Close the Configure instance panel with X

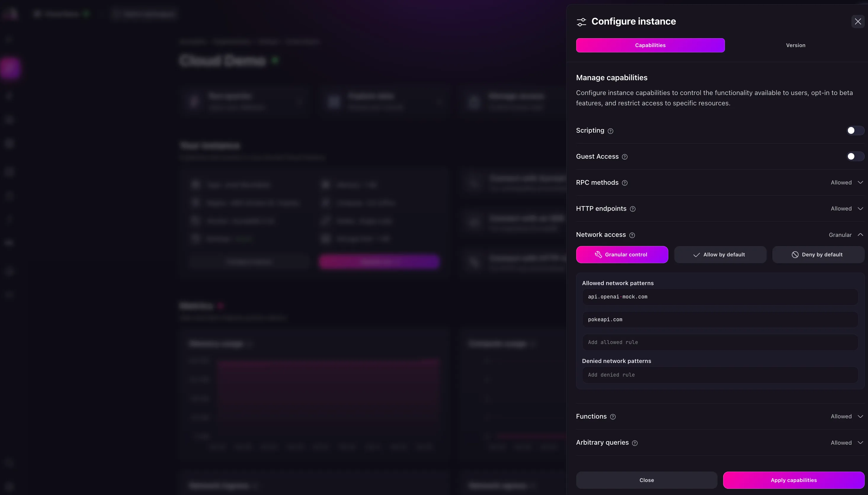coord(858,21)
